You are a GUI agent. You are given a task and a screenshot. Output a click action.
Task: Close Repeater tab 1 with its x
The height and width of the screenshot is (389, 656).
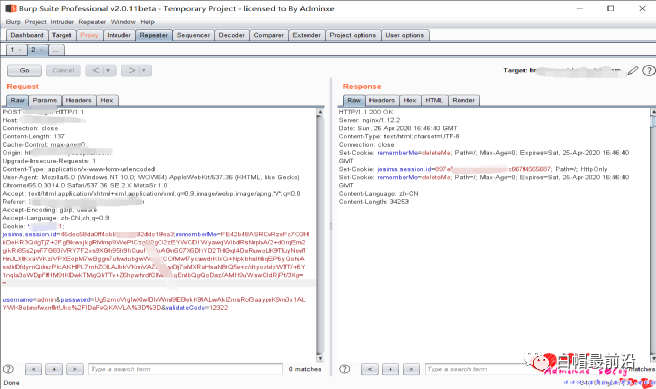(20, 50)
